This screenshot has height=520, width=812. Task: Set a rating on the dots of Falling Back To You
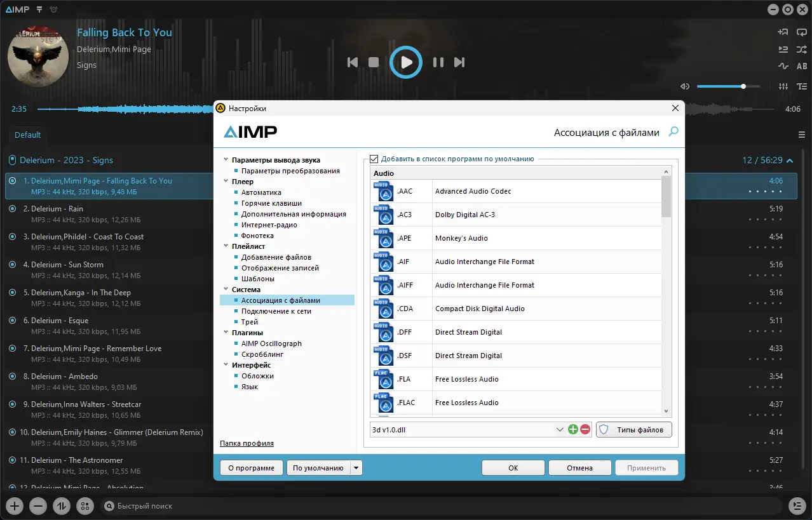766,192
